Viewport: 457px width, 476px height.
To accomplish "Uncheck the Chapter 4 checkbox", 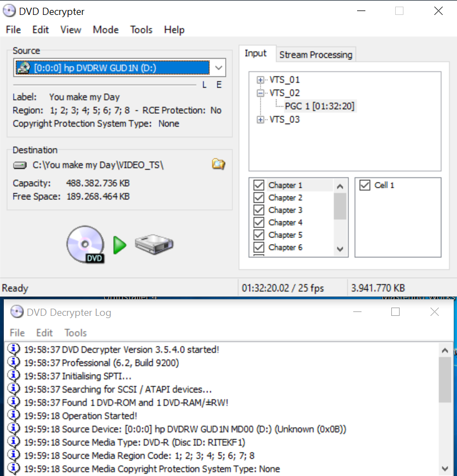I will [259, 223].
